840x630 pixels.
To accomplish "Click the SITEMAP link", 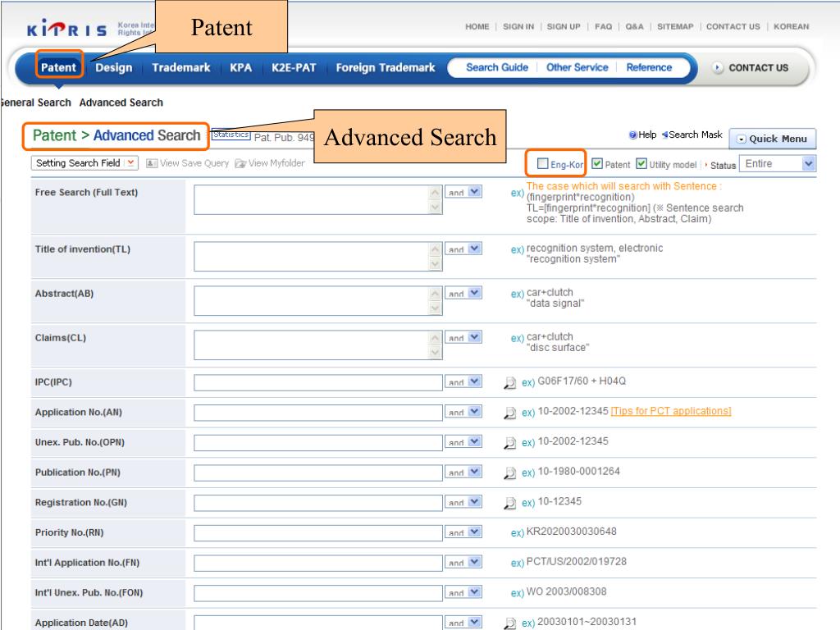I will [x=675, y=26].
